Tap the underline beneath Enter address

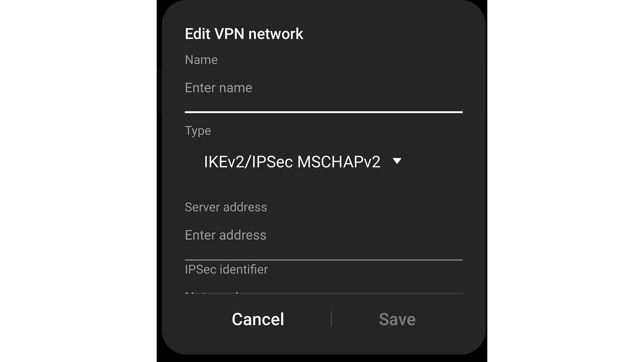coord(323,260)
